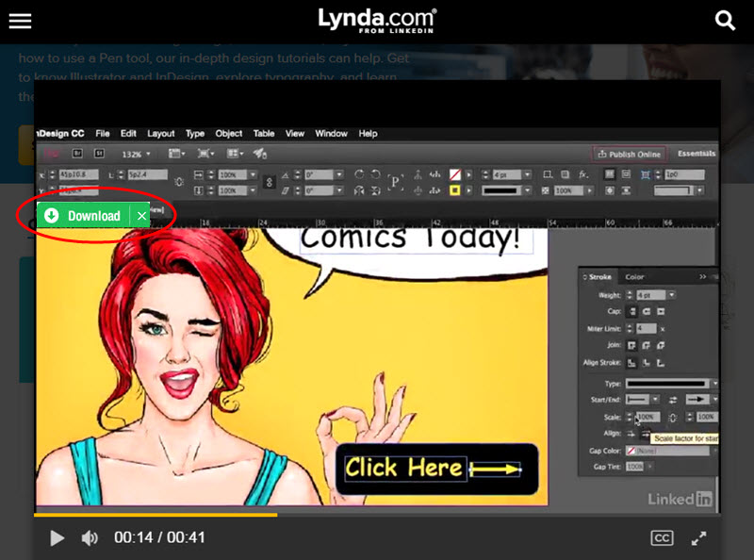Viewport: 754px width, 560px height.
Task: Click the flip horizontal icon
Action: (x=359, y=191)
